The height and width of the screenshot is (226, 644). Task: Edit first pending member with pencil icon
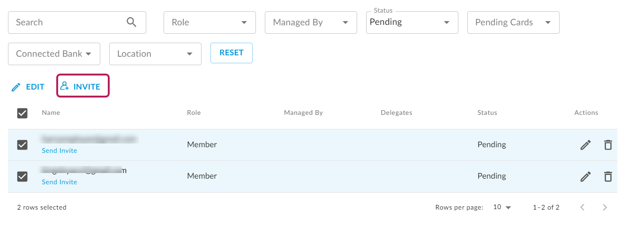pyautogui.click(x=585, y=145)
